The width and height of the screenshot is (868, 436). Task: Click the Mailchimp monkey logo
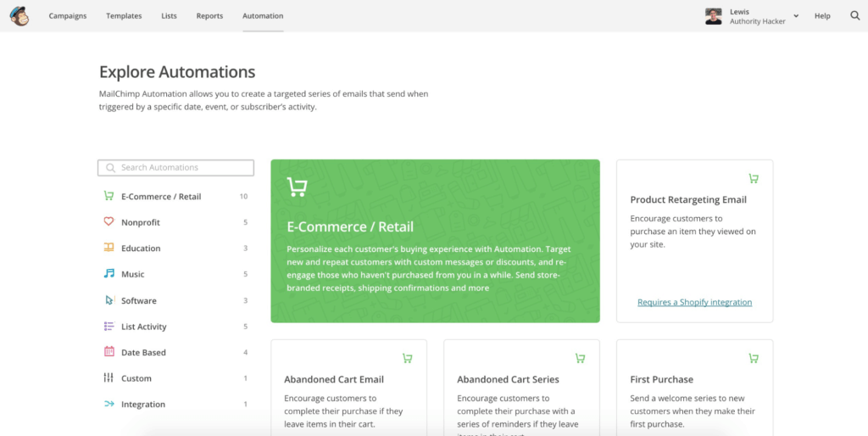click(19, 16)
